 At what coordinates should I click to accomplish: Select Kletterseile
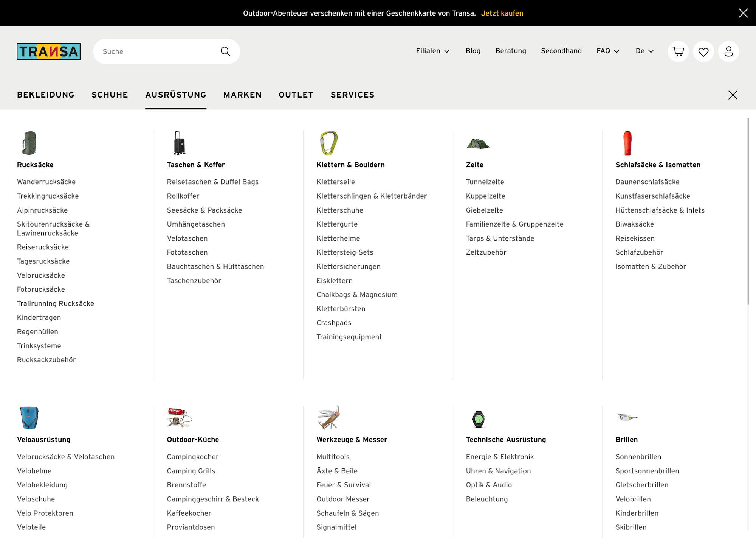click(336, 182)
